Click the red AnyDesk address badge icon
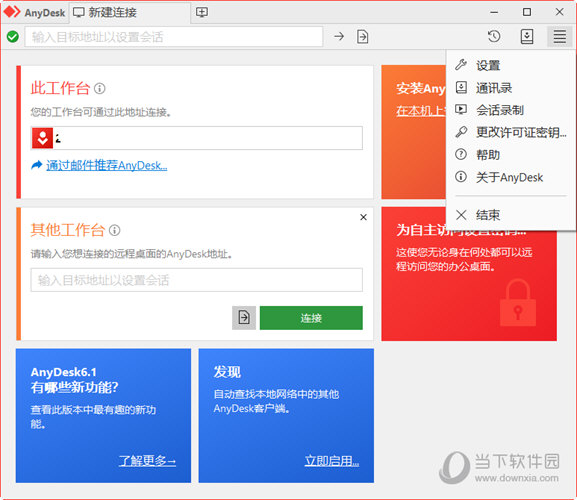Viewport: 577px width, 500px height. [x=42, y=138]
